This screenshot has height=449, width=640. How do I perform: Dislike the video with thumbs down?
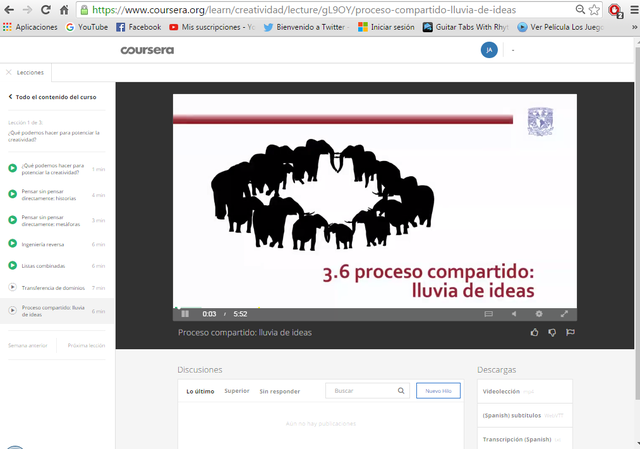tap(552, 333)
